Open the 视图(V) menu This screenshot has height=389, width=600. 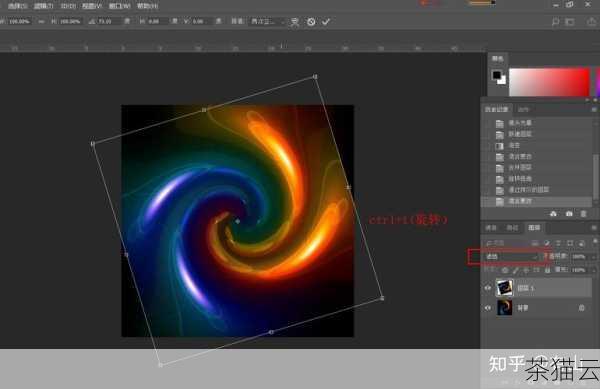pos(92,6)
